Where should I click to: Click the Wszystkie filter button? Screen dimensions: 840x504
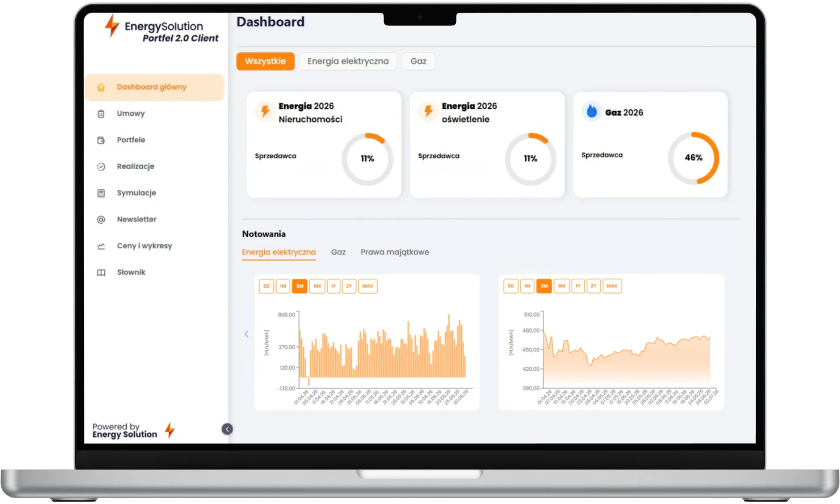[265, 61]
